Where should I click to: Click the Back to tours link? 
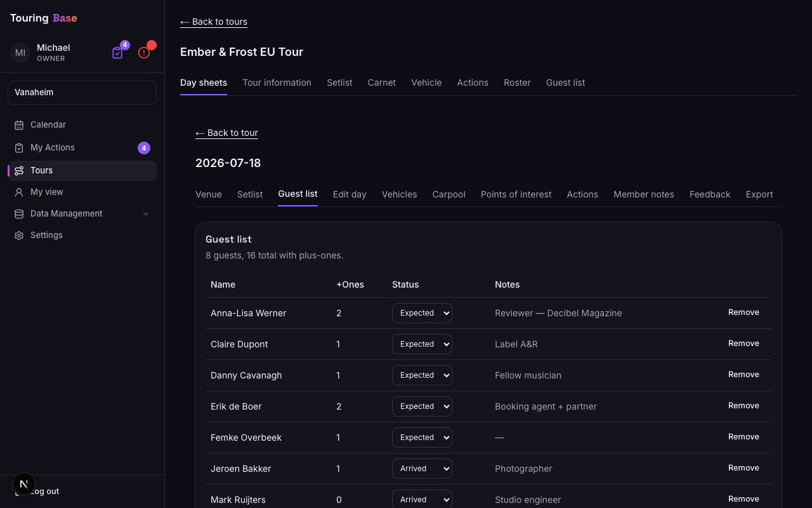click(x=214, y=22)
